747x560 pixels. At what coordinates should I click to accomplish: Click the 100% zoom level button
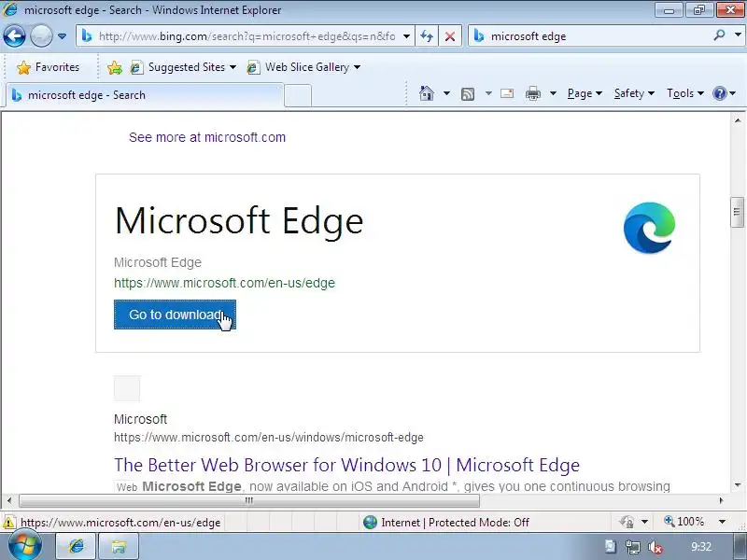tap(684, 522)
